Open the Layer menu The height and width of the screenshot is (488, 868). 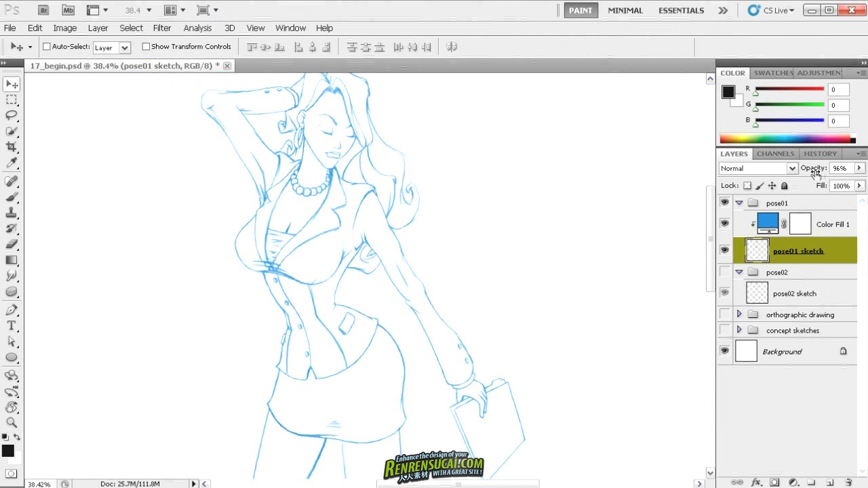(x=98, y=28)
